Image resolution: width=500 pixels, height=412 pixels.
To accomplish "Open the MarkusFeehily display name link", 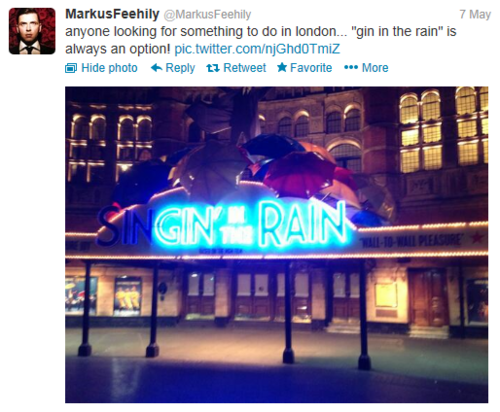I will tap(112, 14).
